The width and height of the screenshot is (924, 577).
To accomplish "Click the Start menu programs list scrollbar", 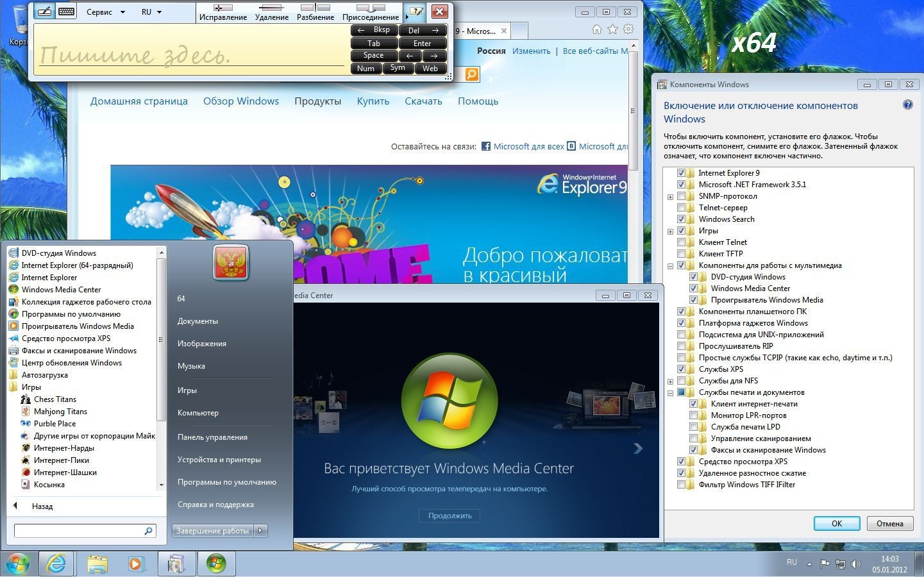I will [162, 340].
